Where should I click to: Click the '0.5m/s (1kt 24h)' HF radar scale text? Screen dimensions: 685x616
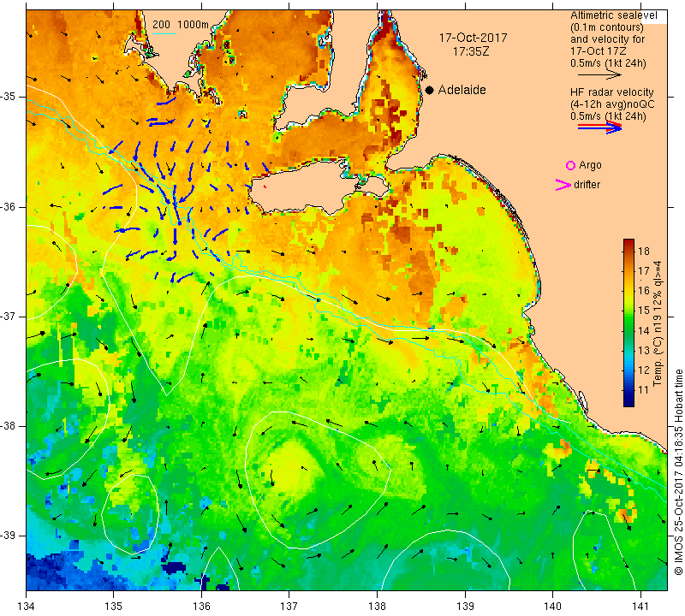click(608, 116)
